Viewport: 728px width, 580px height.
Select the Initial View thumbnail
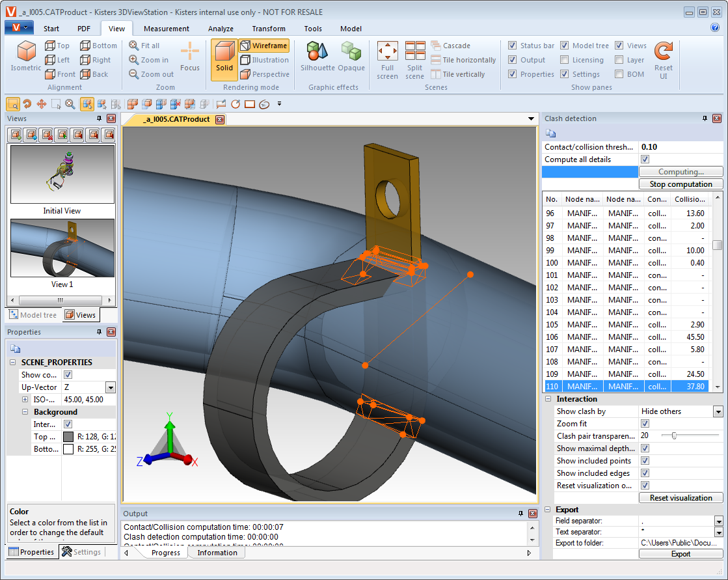62,174
